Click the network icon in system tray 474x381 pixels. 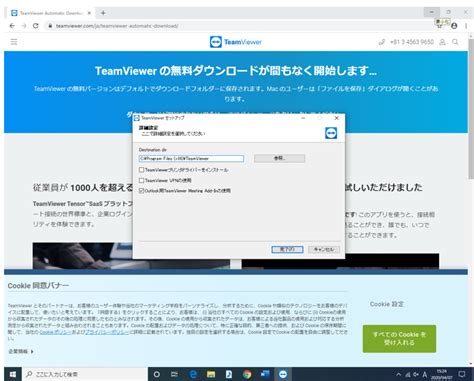(408, 375)
